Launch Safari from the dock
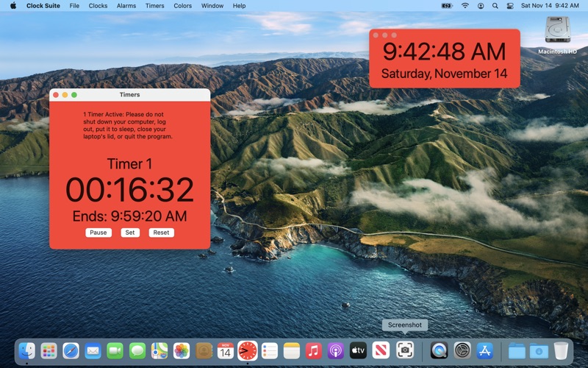The width and height of the screenshot is (588, 368). (71, 350)
